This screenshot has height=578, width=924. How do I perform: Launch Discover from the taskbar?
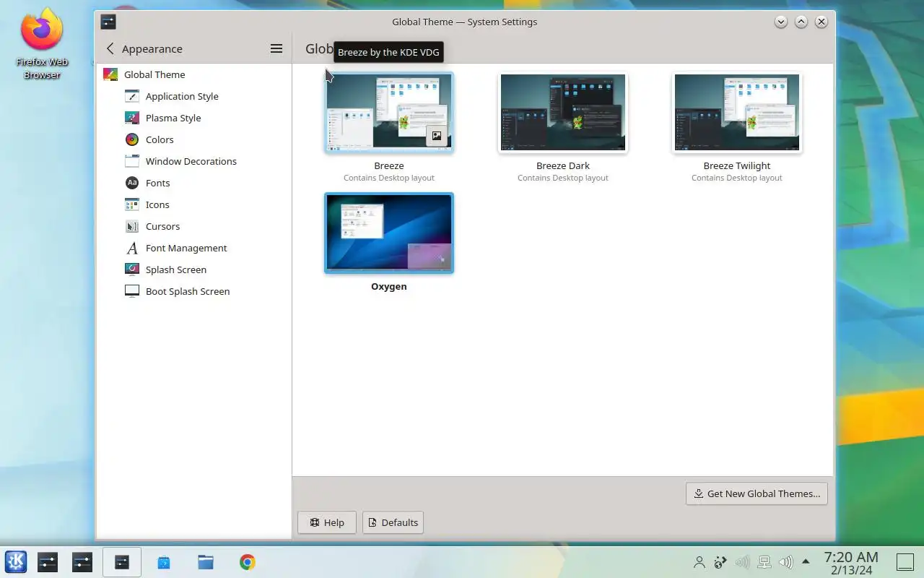click(164, 562)
